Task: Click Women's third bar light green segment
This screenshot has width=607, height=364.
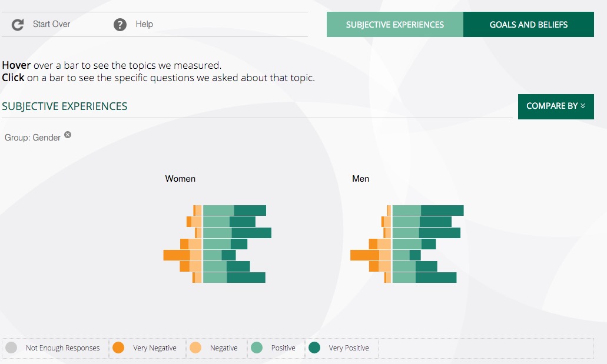Action: tap(218, 233)
